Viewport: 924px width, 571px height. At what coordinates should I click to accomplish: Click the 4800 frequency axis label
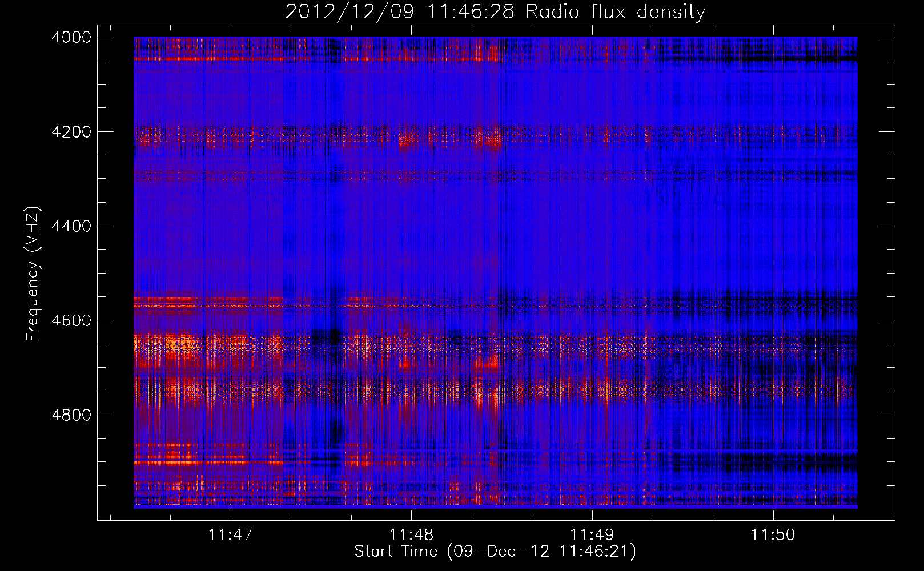coord(71,415)
